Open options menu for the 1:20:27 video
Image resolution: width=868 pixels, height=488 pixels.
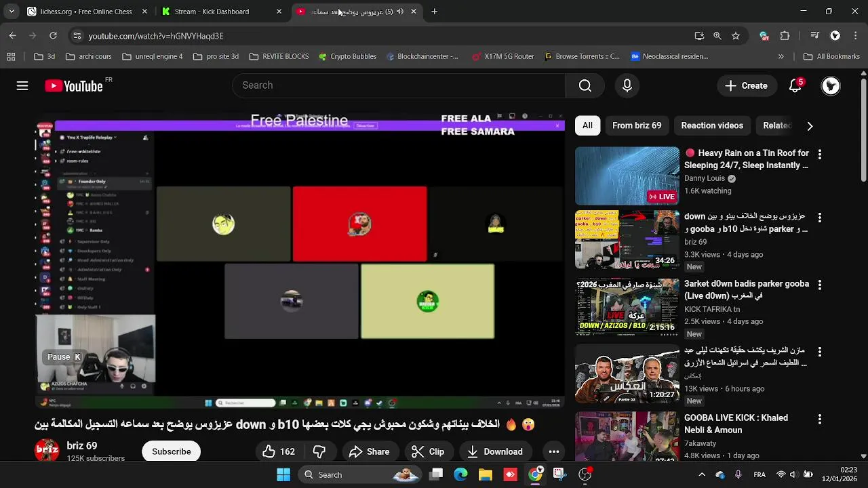pos(820,352)
